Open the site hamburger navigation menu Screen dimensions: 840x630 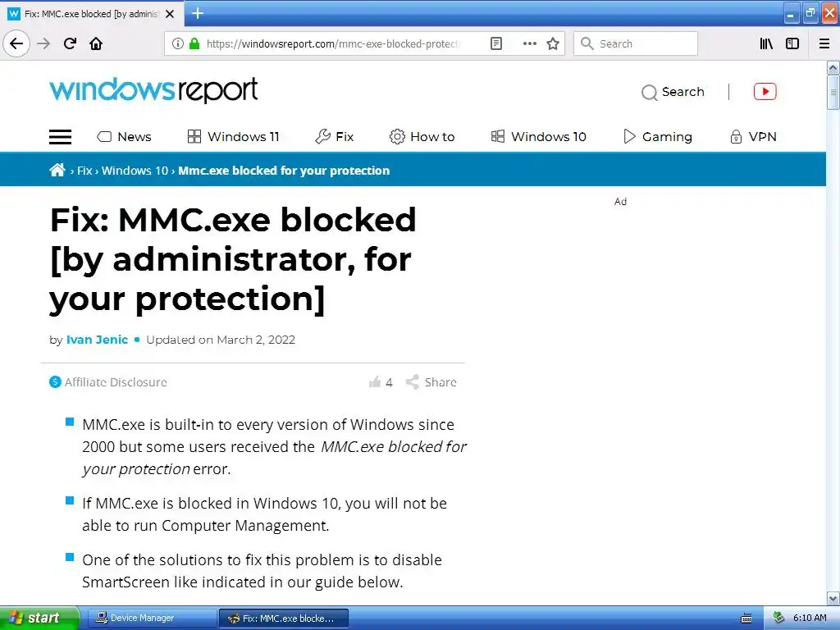(60, 137)
